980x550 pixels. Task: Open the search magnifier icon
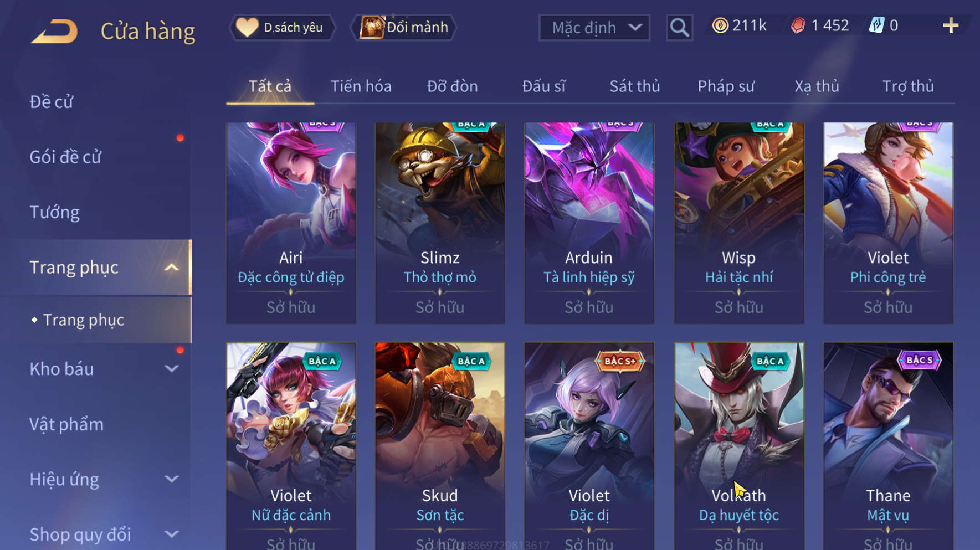pos(679,27)
